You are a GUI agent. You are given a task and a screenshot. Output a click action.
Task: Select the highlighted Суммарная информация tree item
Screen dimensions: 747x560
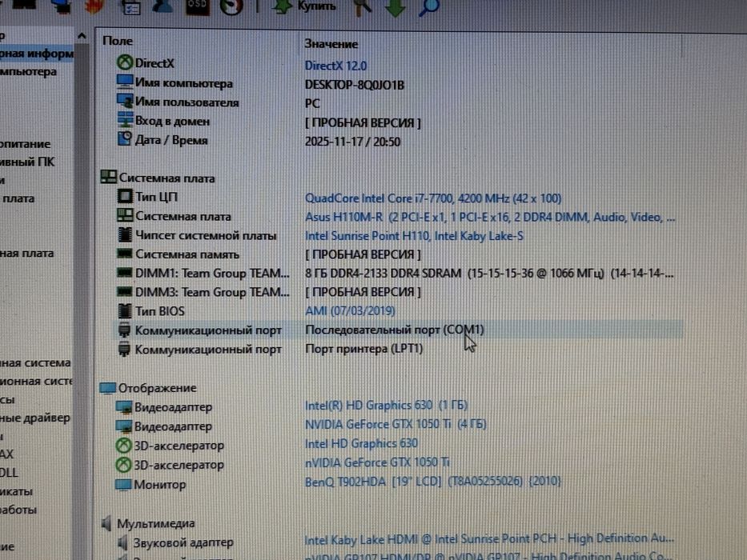click(37, 54)
